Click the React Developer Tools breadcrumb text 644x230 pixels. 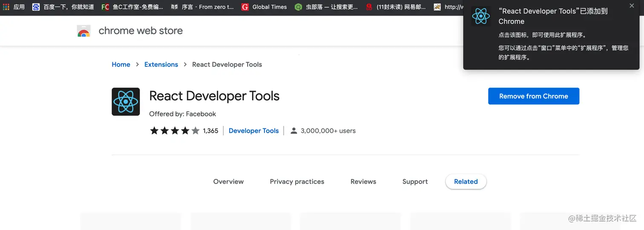coord(227,65)
